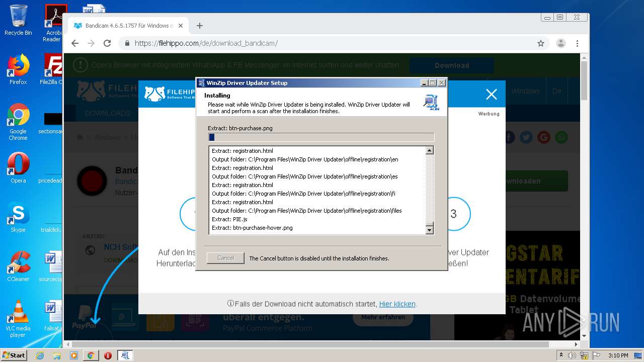Screen dimensions: 644x362
Task: Click the Opera banner Download button
Action: tap(452, 65)
